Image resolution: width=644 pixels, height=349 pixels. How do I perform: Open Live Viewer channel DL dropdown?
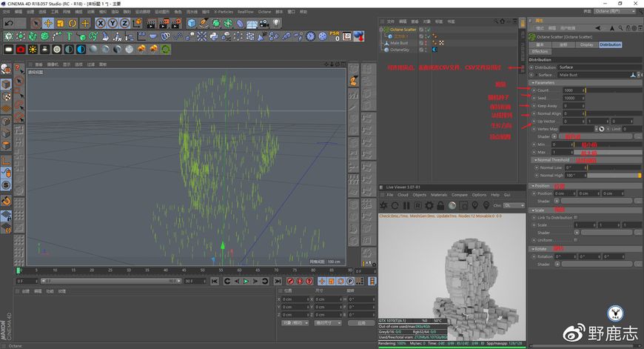514,205
